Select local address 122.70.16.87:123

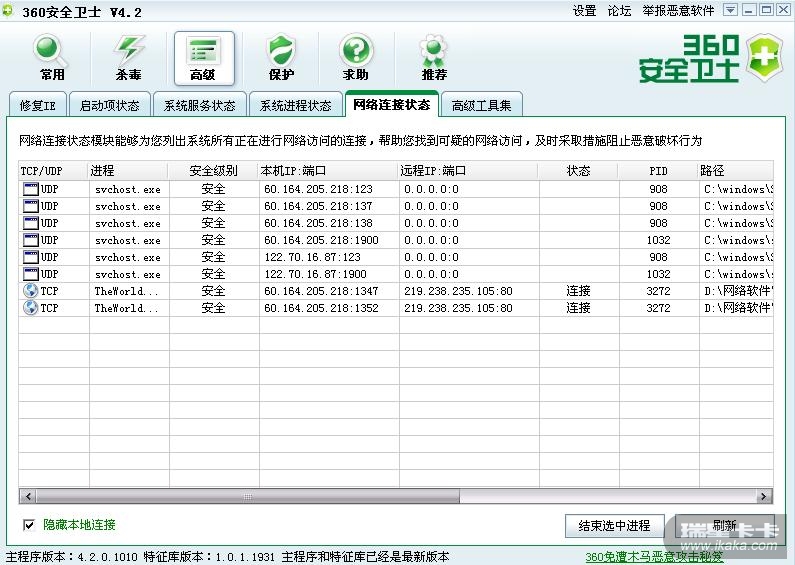312,257
